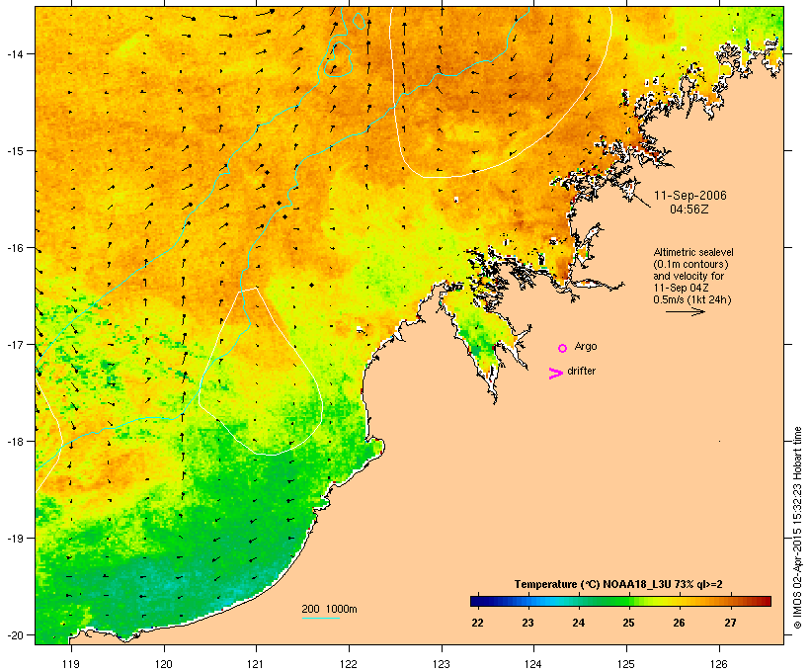
Task: Click the '200 1000m' depth contour label
Action: click(329, 609)
